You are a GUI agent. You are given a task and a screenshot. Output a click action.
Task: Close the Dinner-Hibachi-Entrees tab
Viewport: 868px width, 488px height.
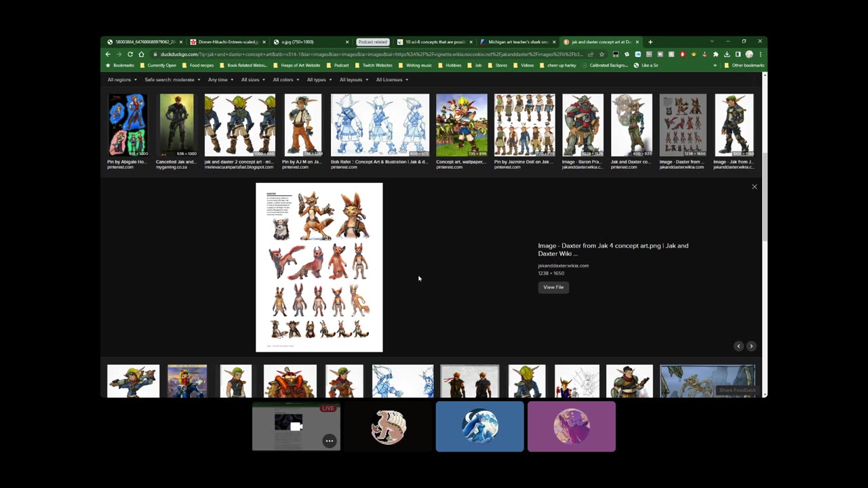[264, 42]
